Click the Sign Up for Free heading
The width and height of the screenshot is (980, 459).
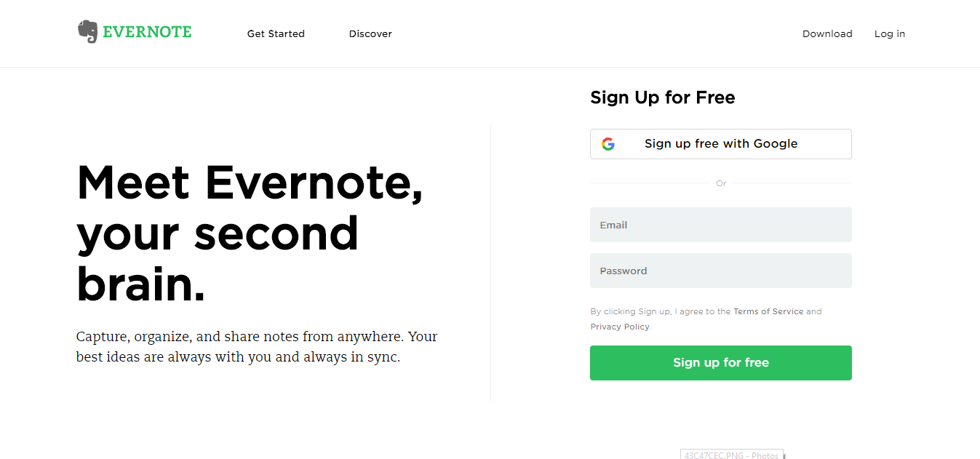click(663, 97)
